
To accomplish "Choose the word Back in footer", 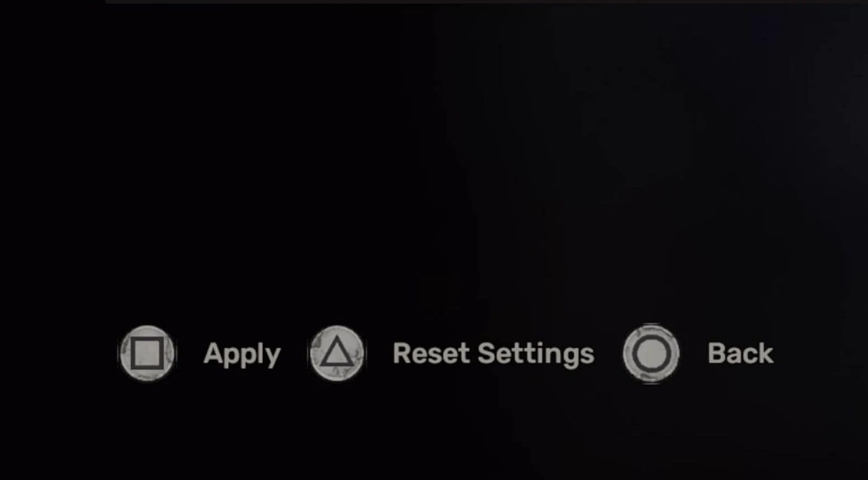I will 740,353.
